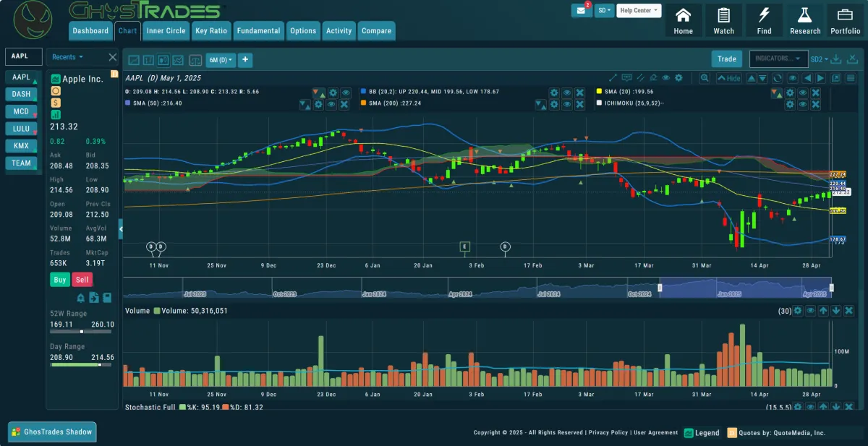Select the parallel channel drawing tool
Viewport: 868px width, 446px height.
(x=639, y=78)
